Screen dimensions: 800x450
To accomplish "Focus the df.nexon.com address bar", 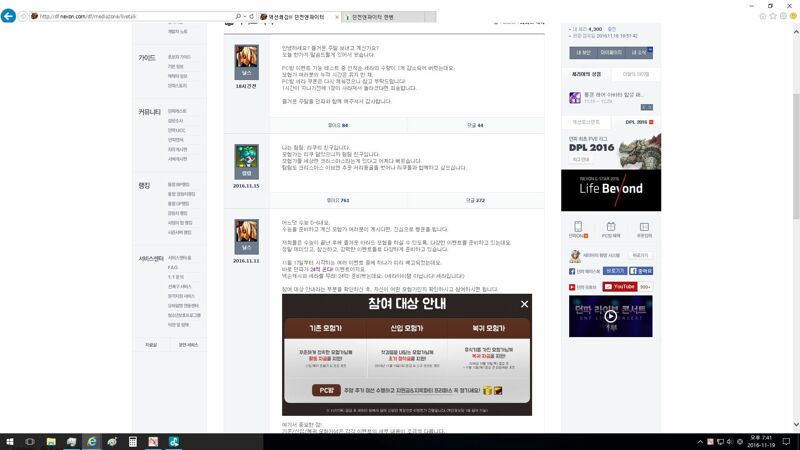I will coord(133,16).
